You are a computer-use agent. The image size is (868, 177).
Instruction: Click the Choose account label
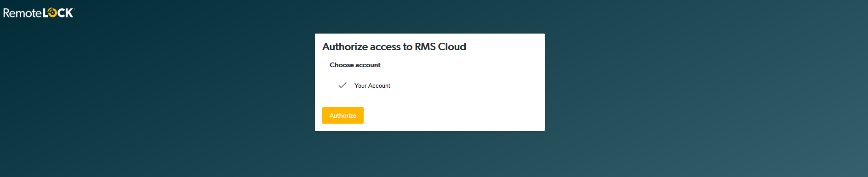(355, 65)
